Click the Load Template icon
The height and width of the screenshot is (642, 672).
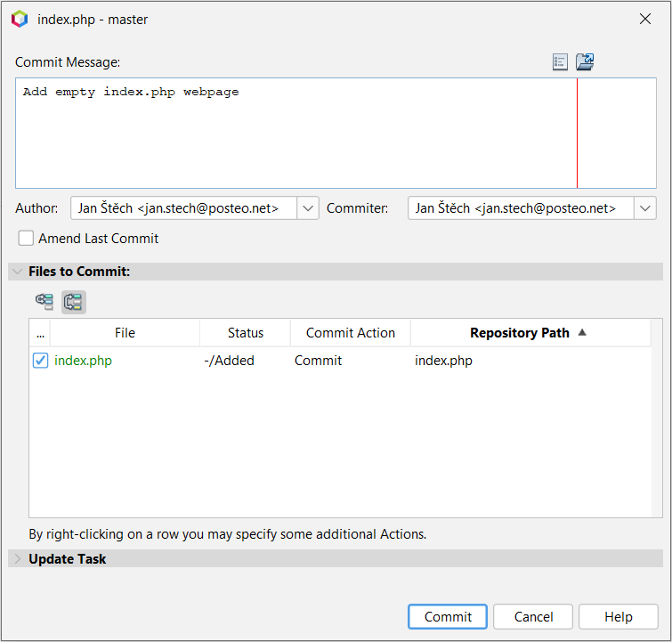585,61
